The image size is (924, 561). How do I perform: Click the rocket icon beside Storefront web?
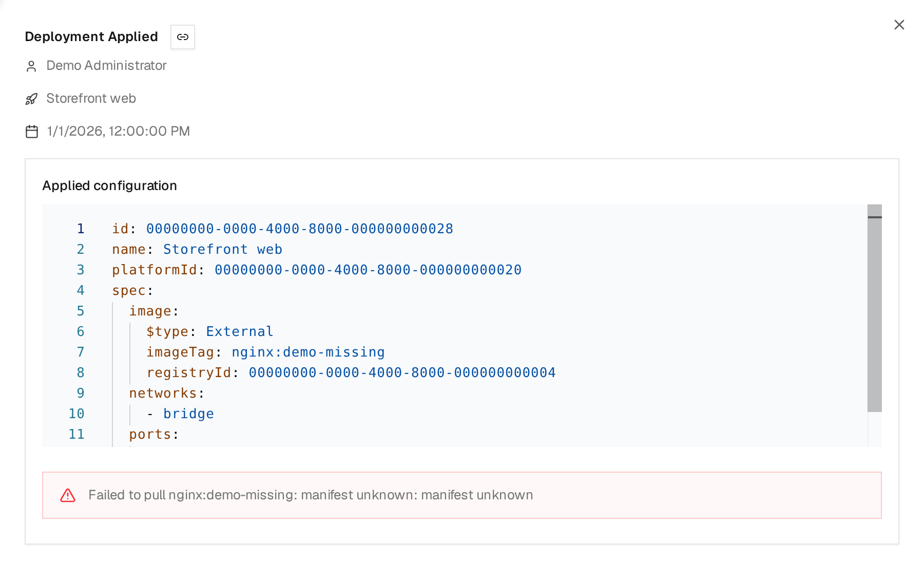[x=31, y=99]
